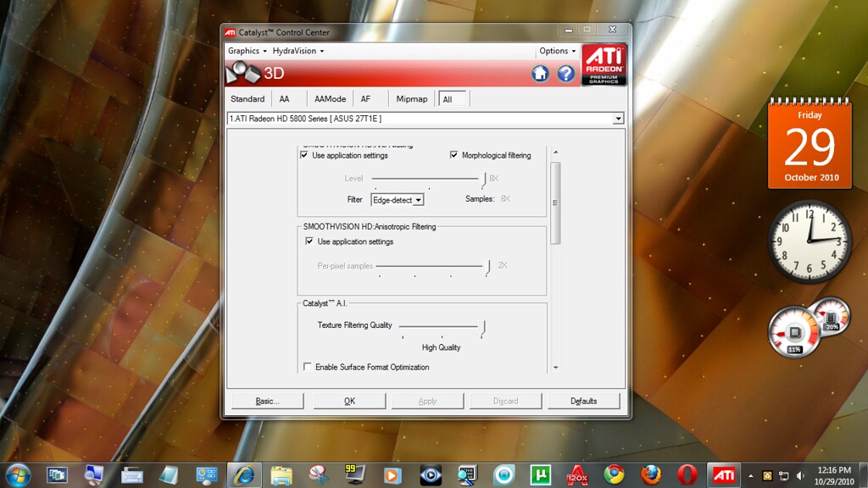Open the HydraVision menu
Viewport: 868px width, 488px height.
[298, 50]
